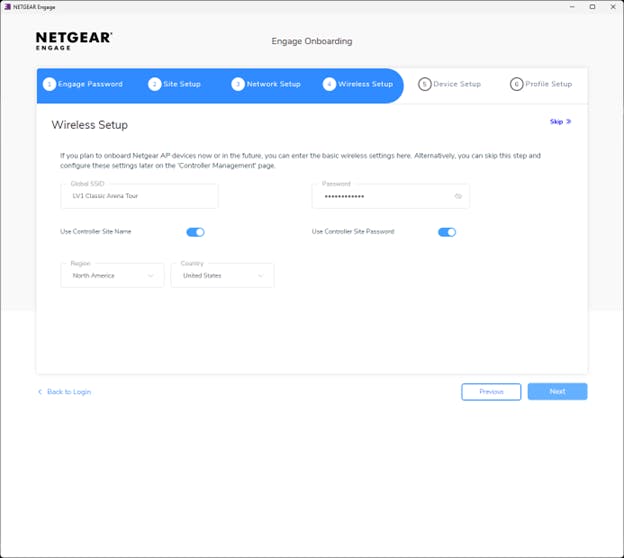This screenshot has width=624, height=558.
Task: Click the step 6 circle icon
Action: pos(516,85)
